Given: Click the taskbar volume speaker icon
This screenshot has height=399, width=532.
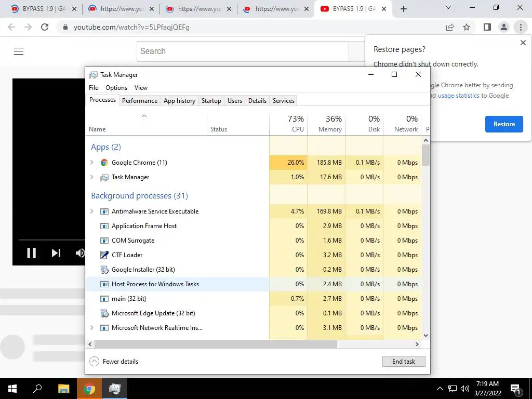Looking at the screenshot, I should (x=465, y=389).
